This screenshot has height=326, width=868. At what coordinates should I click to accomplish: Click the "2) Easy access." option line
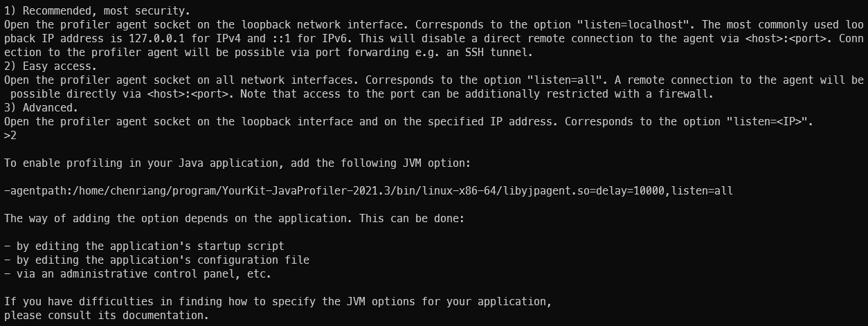(50, 66)
